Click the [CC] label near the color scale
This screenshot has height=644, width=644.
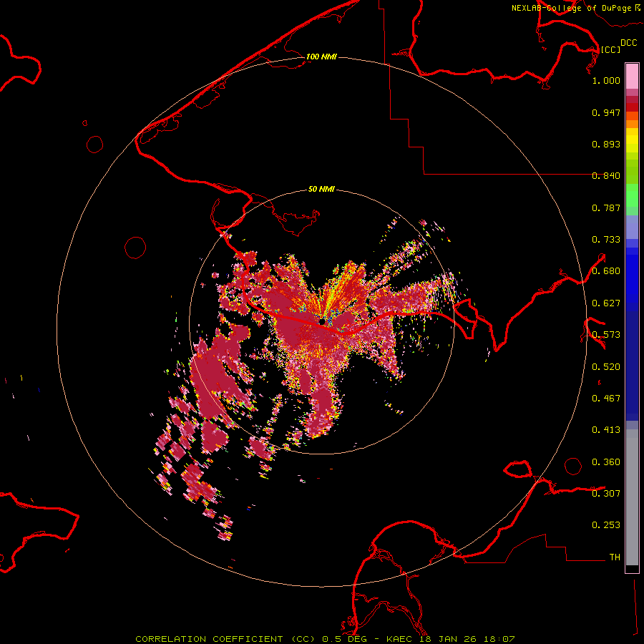(x=610, y=49)
